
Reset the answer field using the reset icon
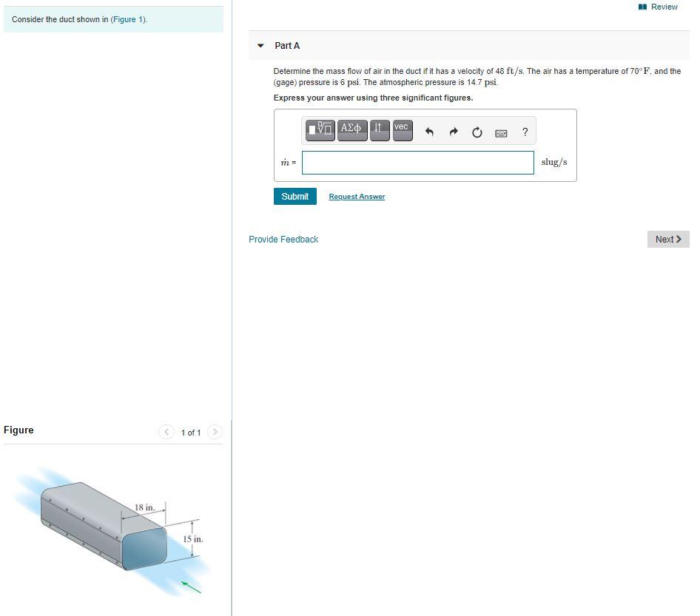(x=477, y=132)
